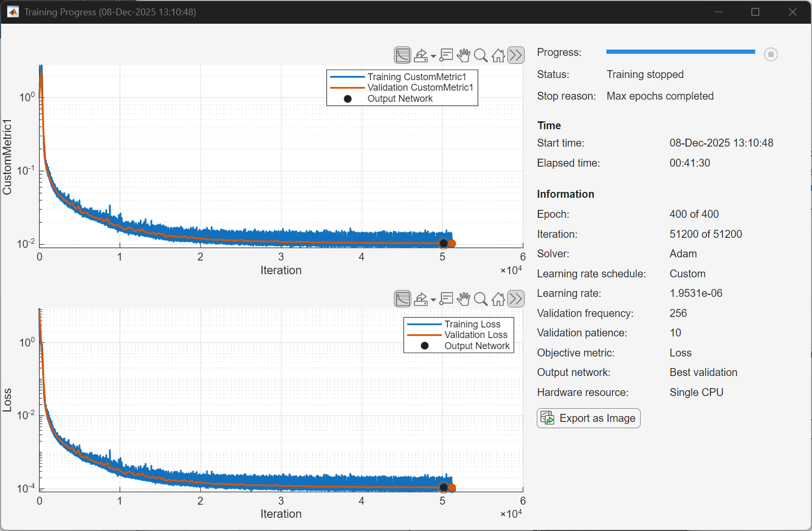Select the zoom tool on the Loss plot
Screen dimensions: 812x531
tap(480, 298)
